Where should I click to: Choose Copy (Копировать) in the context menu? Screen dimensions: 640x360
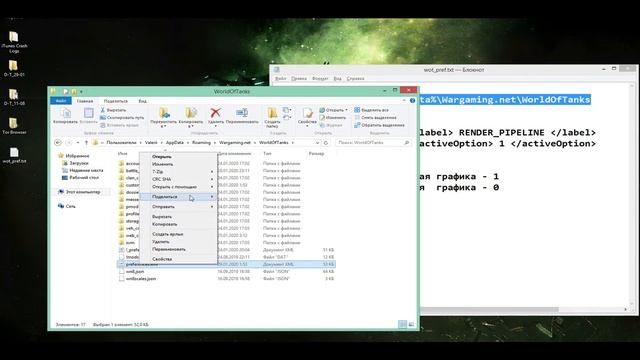pos(178,224)
